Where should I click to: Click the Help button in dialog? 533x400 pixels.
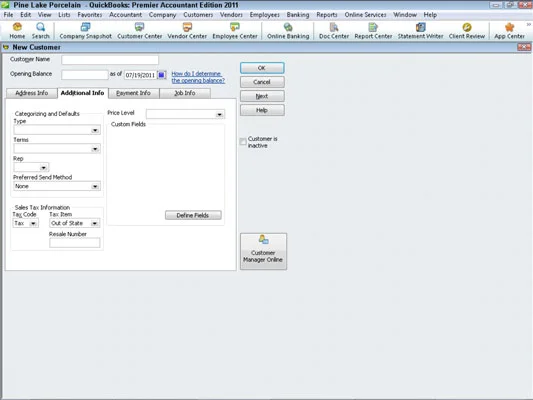point(262,110)
